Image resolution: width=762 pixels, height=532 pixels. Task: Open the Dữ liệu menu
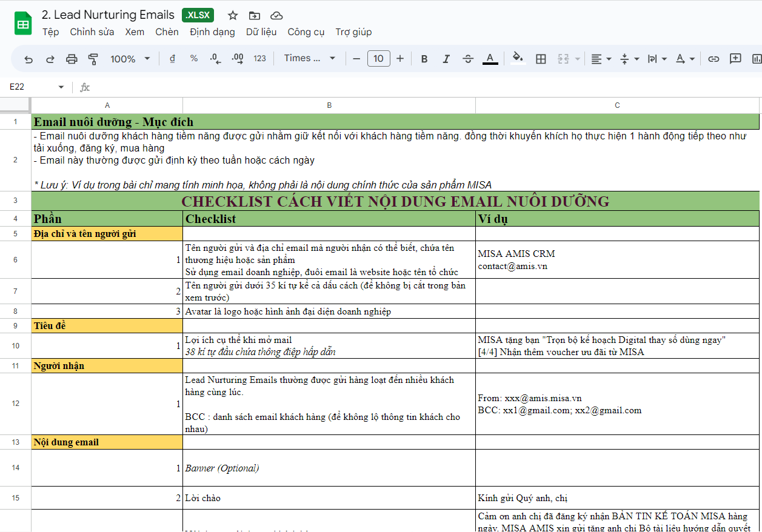pos(261,32)
